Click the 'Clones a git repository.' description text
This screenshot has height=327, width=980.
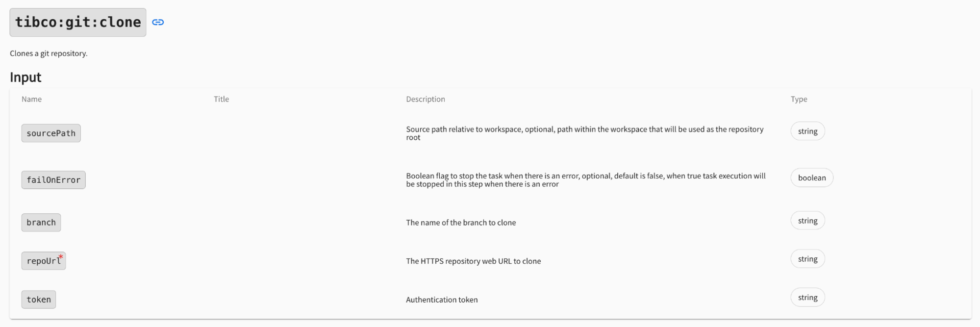click(x=49, y=53)
